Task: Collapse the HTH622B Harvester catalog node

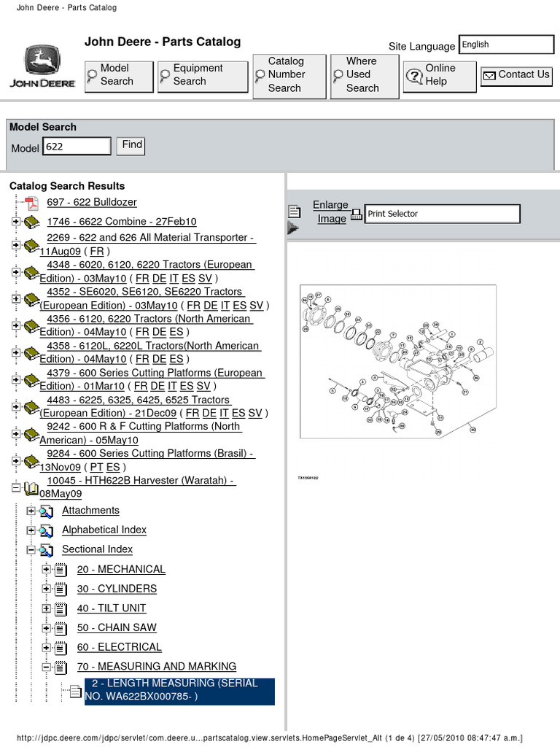Action: tap(16, 488)
